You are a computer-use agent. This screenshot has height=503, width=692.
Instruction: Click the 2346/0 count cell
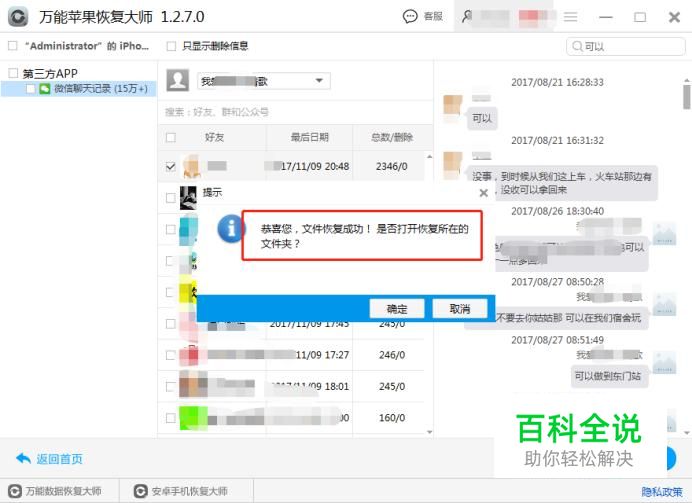(x=391, y=166)
